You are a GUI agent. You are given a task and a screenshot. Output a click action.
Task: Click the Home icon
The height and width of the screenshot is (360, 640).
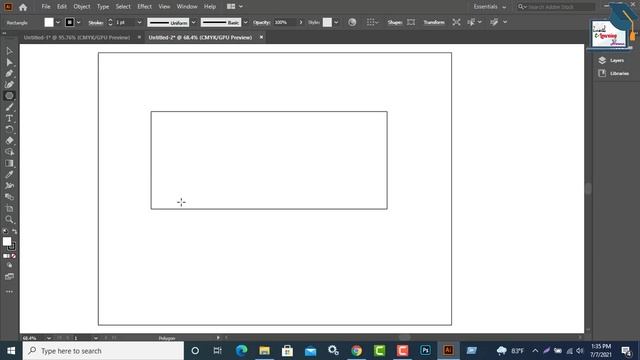[x=23, y=7]
